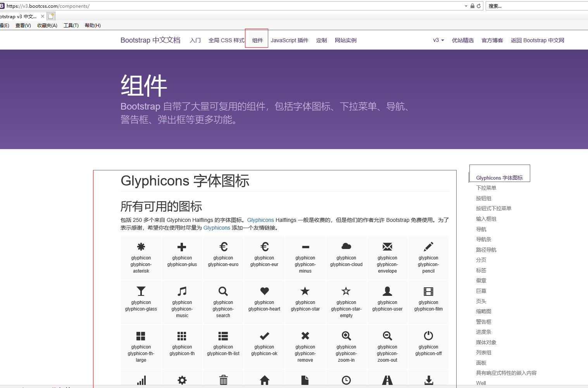The image size is (588, 388).
Task: Open the 工具(T) browser menu
Action: 71,26
